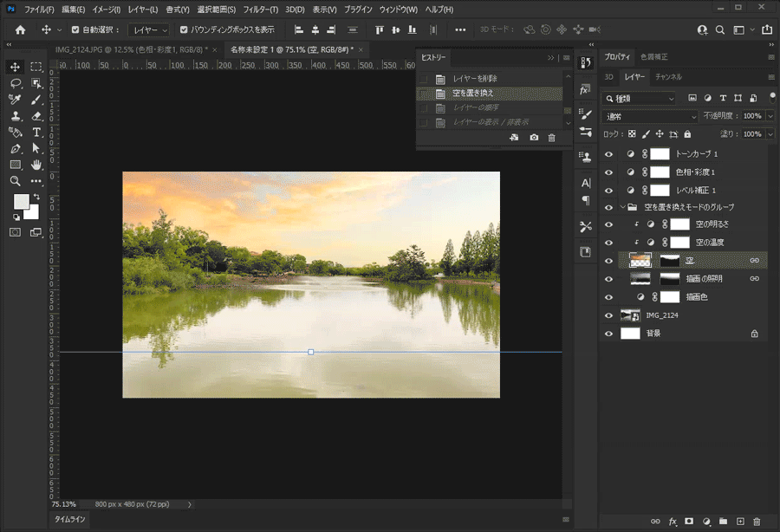This screenshot has width=780, height=532.
Task: Create new document from current state
Action: [514, 138]
